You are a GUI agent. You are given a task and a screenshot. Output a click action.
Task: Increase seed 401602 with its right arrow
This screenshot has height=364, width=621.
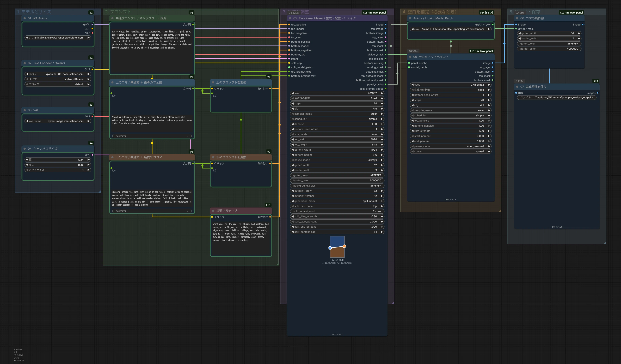(382, 93)
